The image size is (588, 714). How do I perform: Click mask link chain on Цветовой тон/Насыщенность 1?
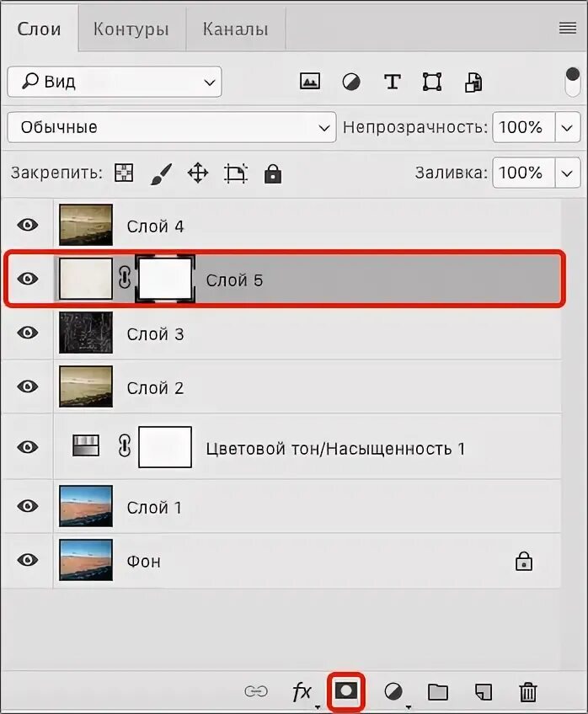[x=125, y=445]
